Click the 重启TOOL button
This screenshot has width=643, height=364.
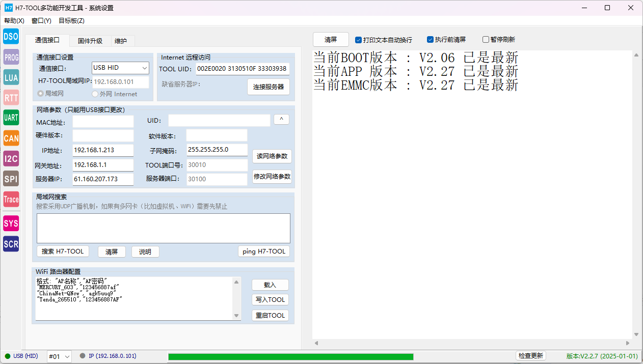tap(270, 316)
